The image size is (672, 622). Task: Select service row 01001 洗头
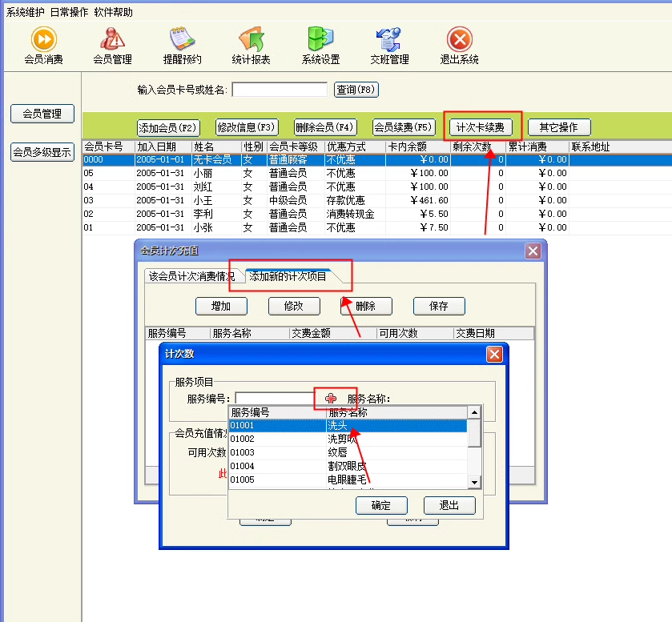point(348,425)
